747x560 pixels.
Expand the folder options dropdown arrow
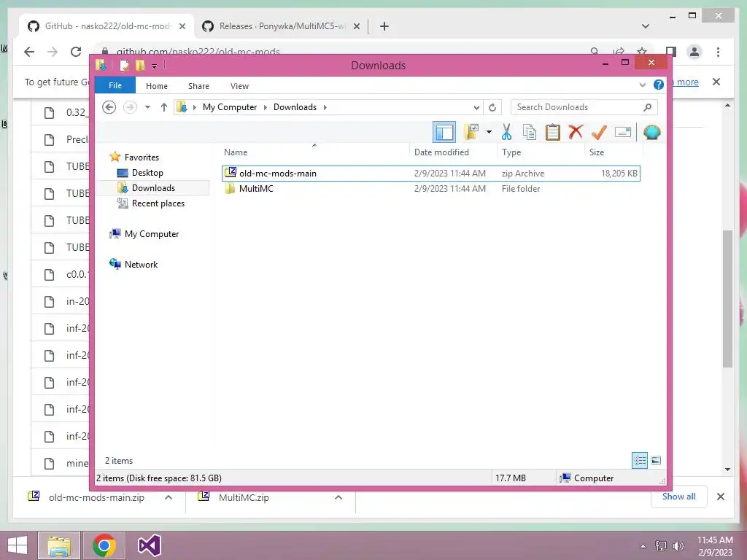(489, 132)
